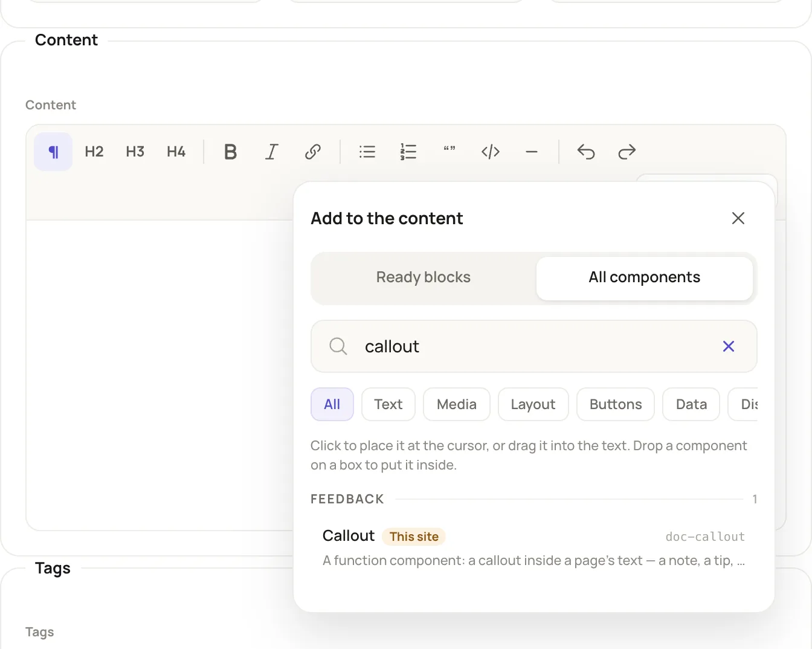Apply H3 heading style
The height and width of the screenshot is (649, 812).
pyautogui.click(x=135, y=152)
